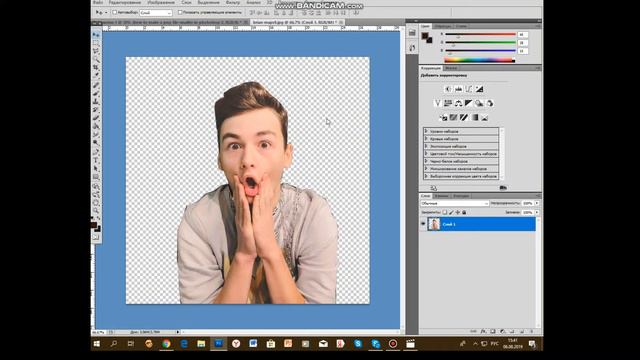
Task: Select the Horizontal Type tool
Action: (96, 160)
